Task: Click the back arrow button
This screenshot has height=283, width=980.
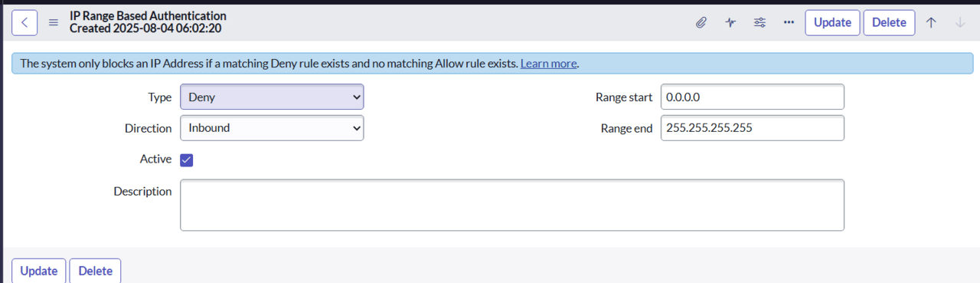Action: (x=24, y=22)
